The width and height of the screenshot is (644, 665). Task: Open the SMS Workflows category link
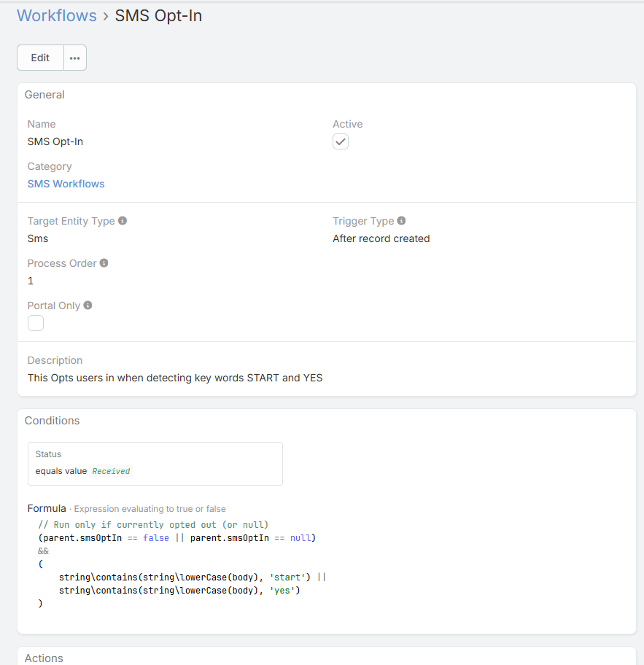pos(66,184)
